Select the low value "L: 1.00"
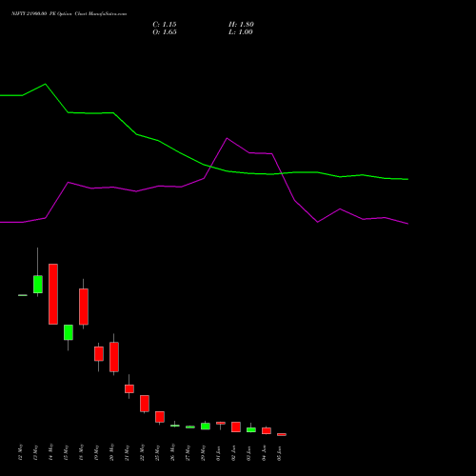 click(x=241, y=32)
